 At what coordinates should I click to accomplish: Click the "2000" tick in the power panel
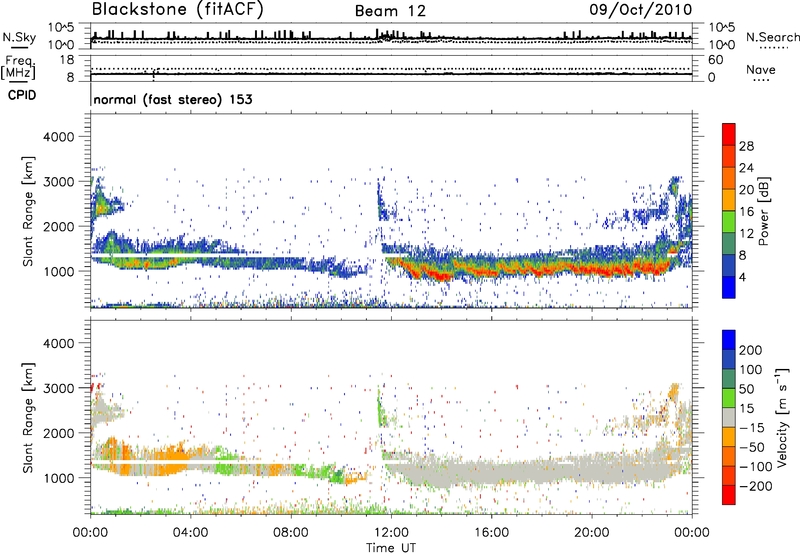(58, 226)
